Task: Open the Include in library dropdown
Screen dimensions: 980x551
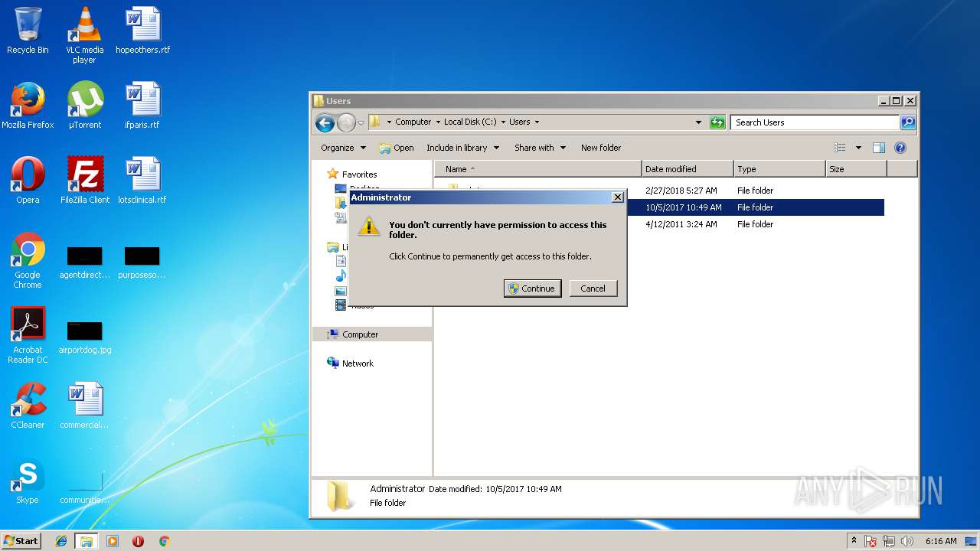Action: [x=462, y=148]
